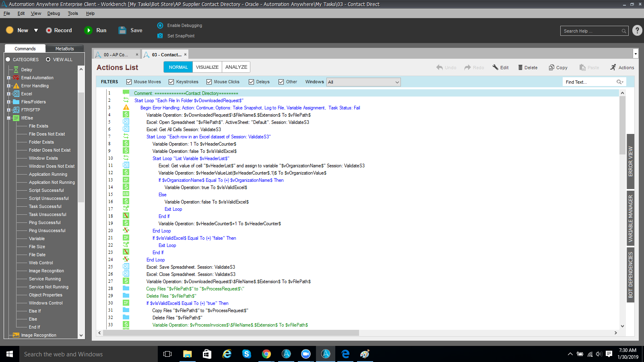
Task: Click the Record button icon
Action: pyautogui.click(x=49, y=31)
